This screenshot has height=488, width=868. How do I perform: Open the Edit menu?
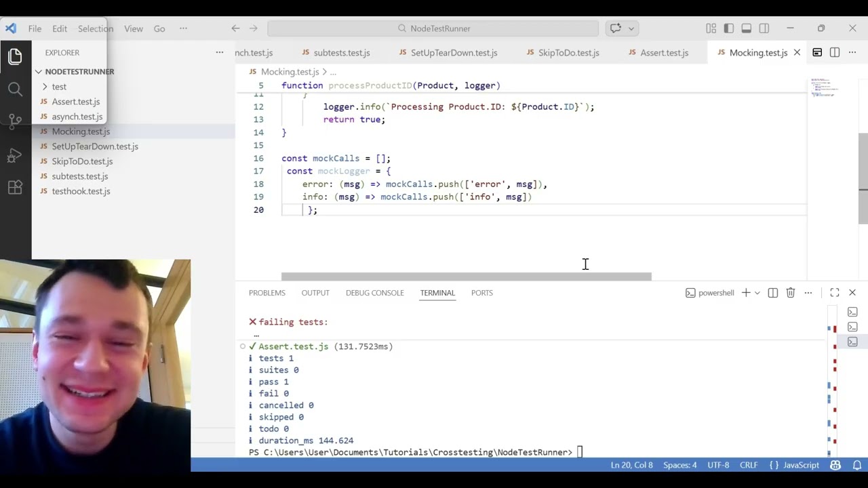click(60, 28)
